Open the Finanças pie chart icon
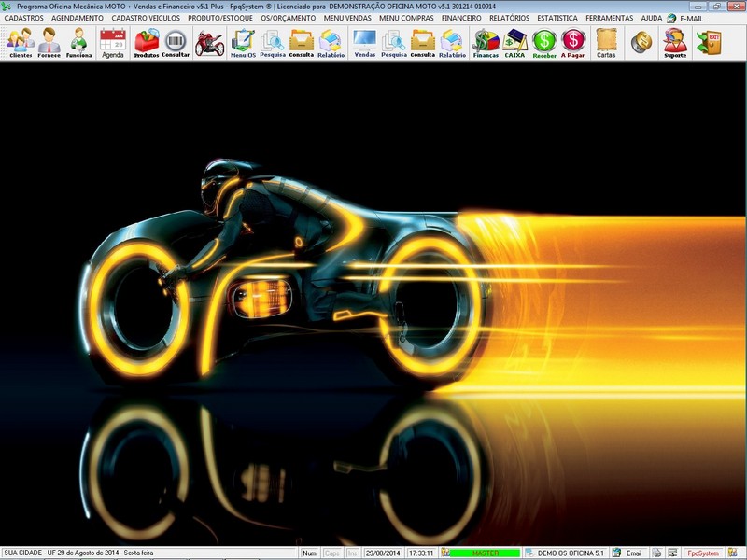 [486, 43]
